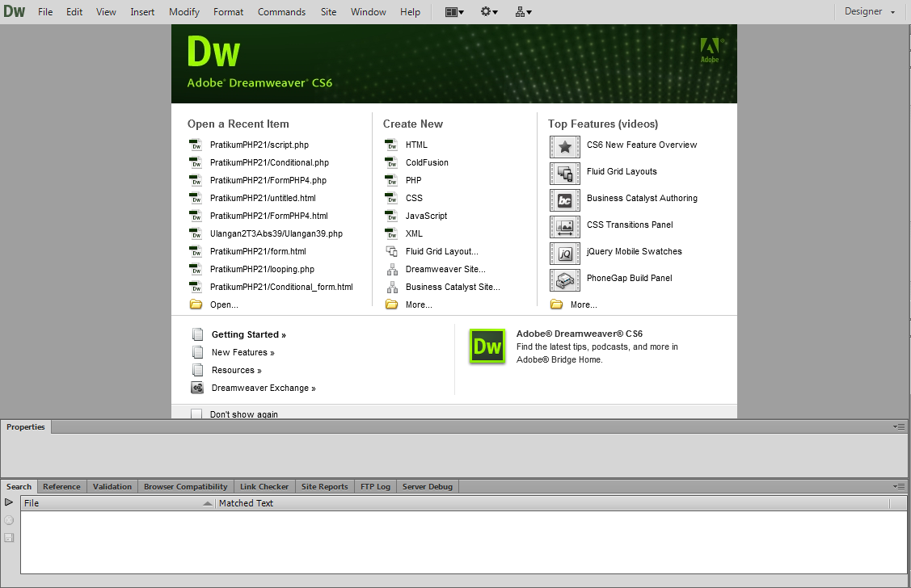Create a new XML document
Image resolution: width=911 pixels, height=588 pixels.
[x=414, y=233]
